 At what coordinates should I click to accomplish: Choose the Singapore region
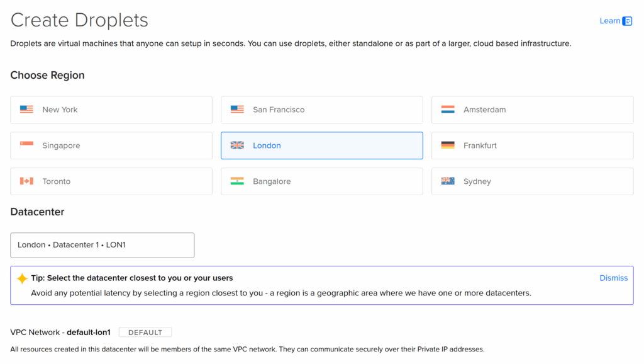[x=111, y=145]
